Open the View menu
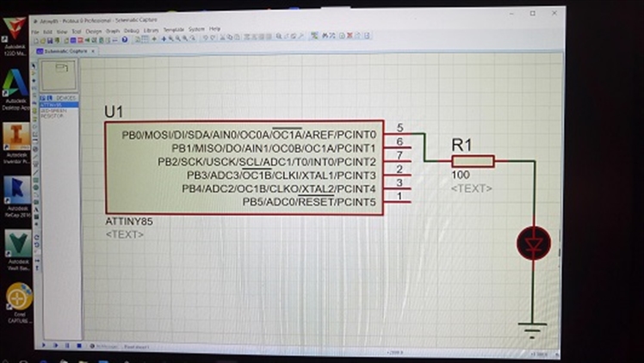 (62, 31)
